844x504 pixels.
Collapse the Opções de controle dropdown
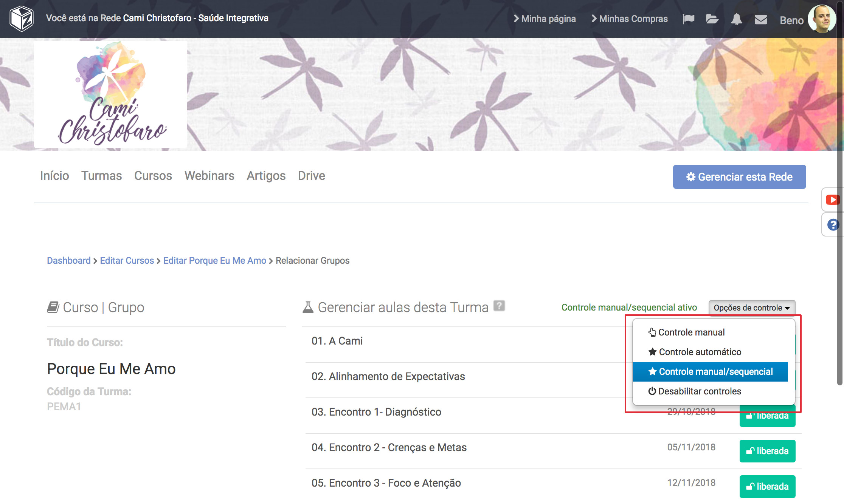click(x=752, y=308)
